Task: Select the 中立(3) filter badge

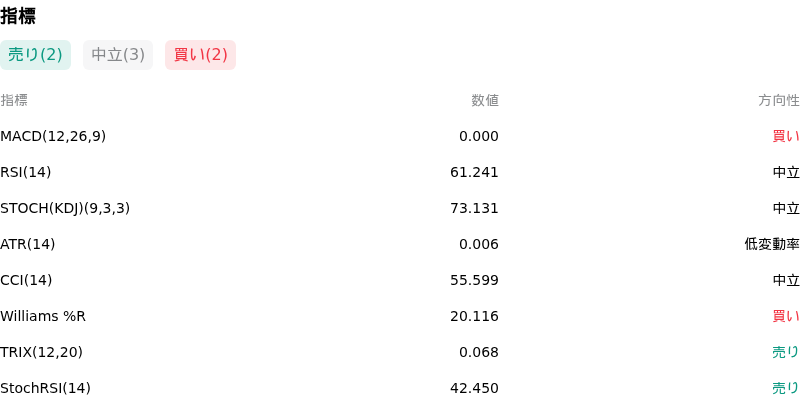Action: click(x=118, y=55)
